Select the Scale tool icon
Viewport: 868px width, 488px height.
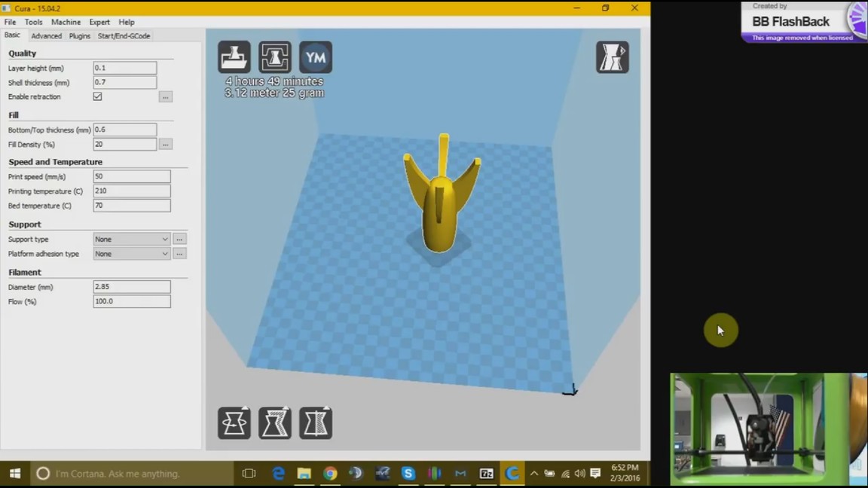click(275, 423)
